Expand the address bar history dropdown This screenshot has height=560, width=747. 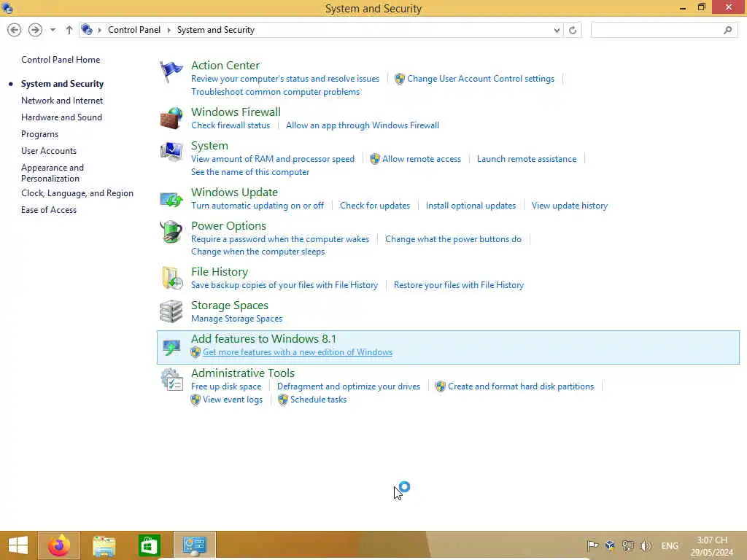[x=557, y=30]
